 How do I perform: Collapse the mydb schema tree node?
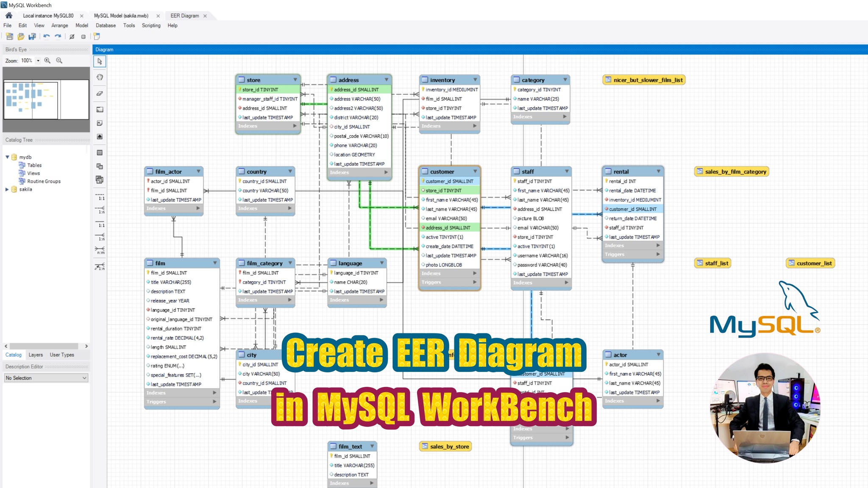(x=7, y=157)
